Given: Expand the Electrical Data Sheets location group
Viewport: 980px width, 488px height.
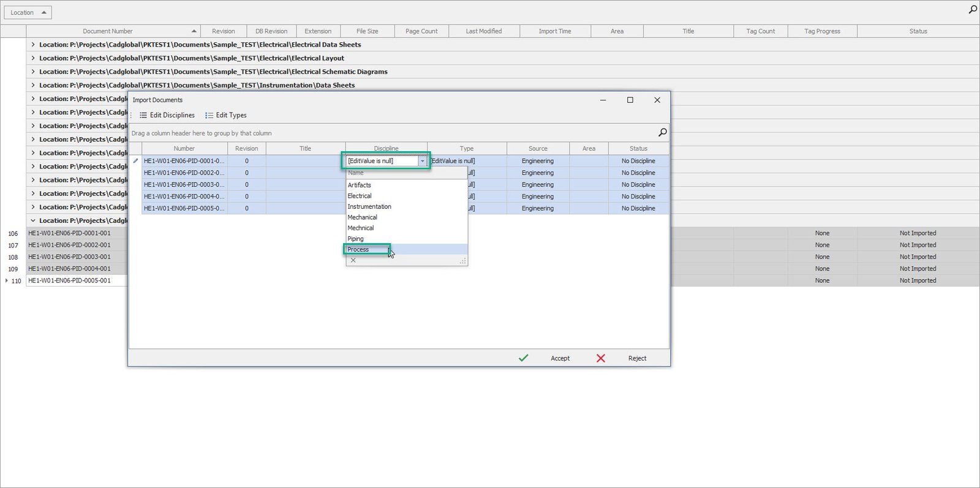Looking at the screenshot, I should click(33, 45).
